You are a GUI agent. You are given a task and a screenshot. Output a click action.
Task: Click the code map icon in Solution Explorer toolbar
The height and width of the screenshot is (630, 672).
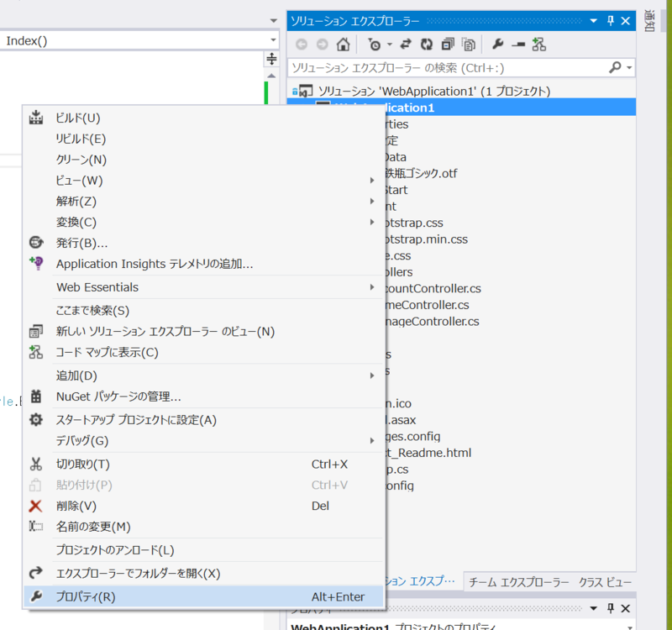tap(539, 45)
